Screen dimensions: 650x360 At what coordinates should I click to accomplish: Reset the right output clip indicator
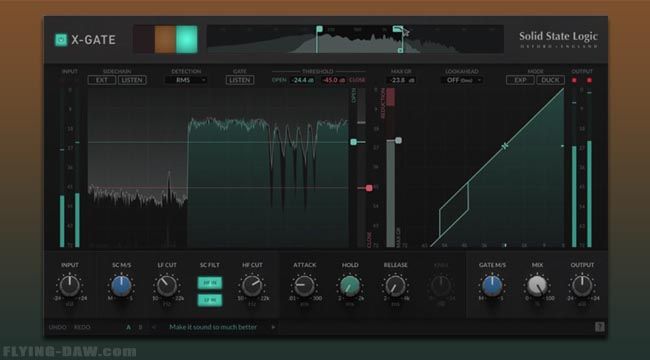[589, 80]
